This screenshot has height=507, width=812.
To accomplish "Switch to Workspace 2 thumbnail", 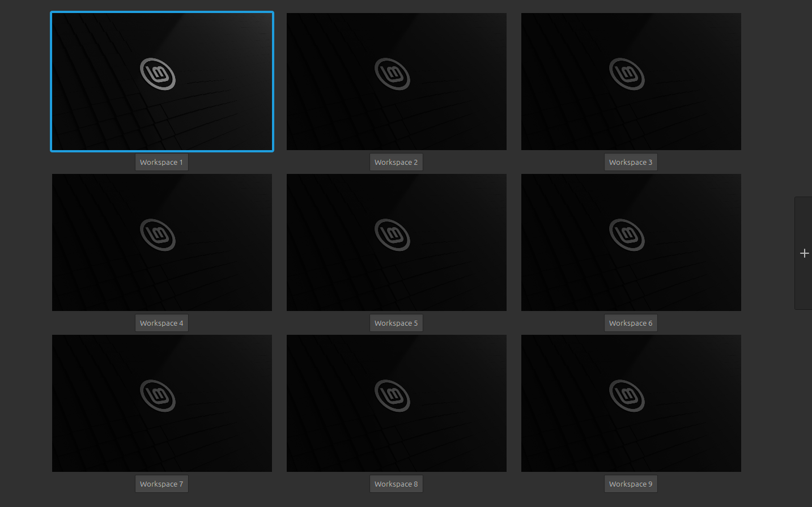I will point(396,81).
